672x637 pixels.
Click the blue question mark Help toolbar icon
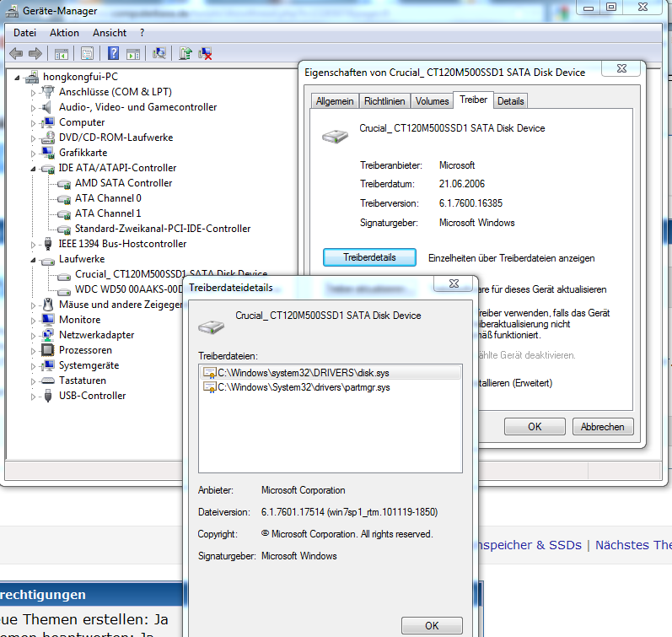[x=113, y=54]
